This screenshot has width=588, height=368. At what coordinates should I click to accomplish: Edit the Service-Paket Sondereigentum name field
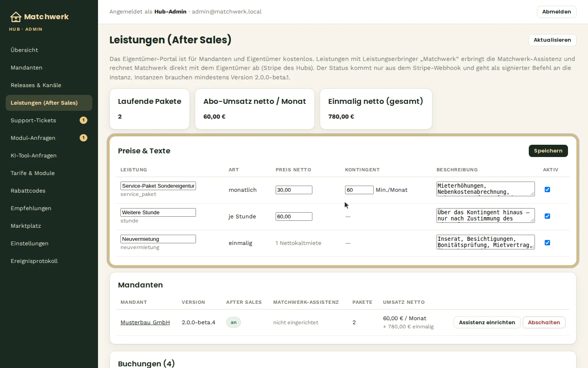coord(158,186)
